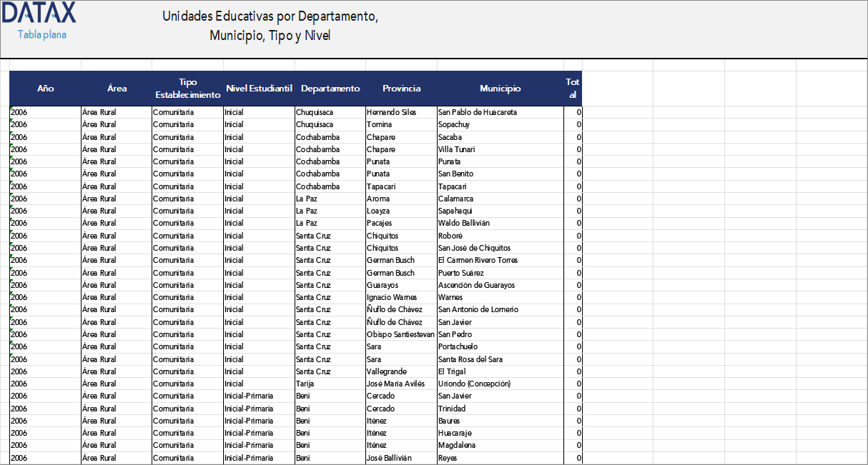Viewport: 868px width, 465px height.
Task: Click the Tipo Establecimiento column header
Action: tap(187, 88)
